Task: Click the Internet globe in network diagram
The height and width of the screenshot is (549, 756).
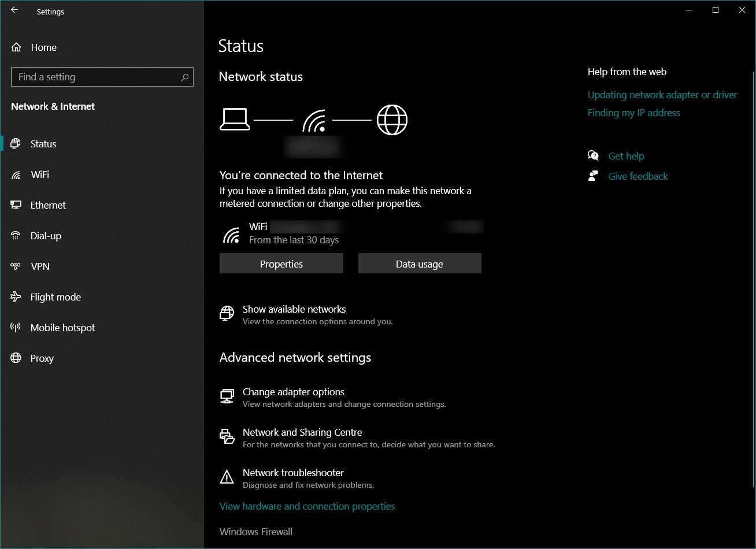Action: (392, 120)
